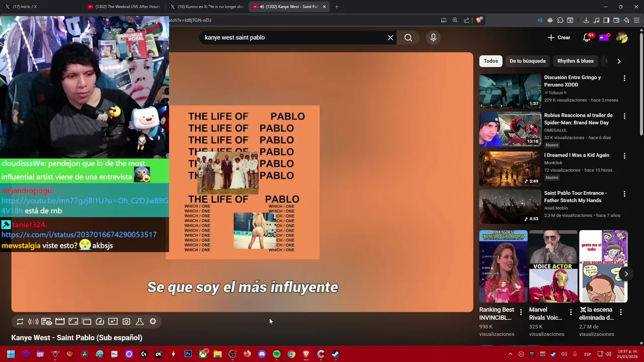This screenshot has height=362, width=644.
Task: Click the media control music-note icon
Action: pyautogui.click(x=596, y=20)
